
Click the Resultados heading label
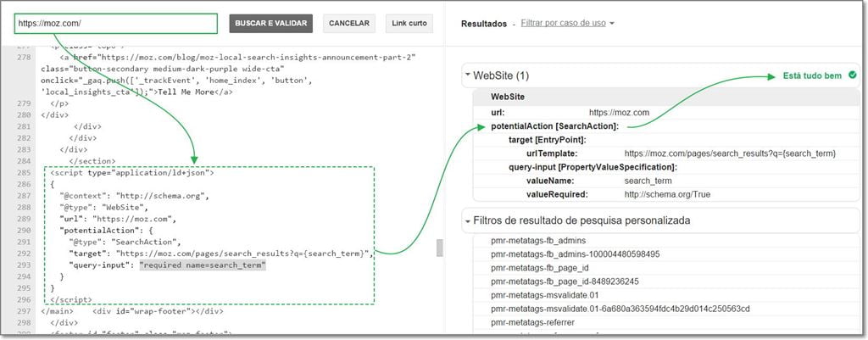484,24
